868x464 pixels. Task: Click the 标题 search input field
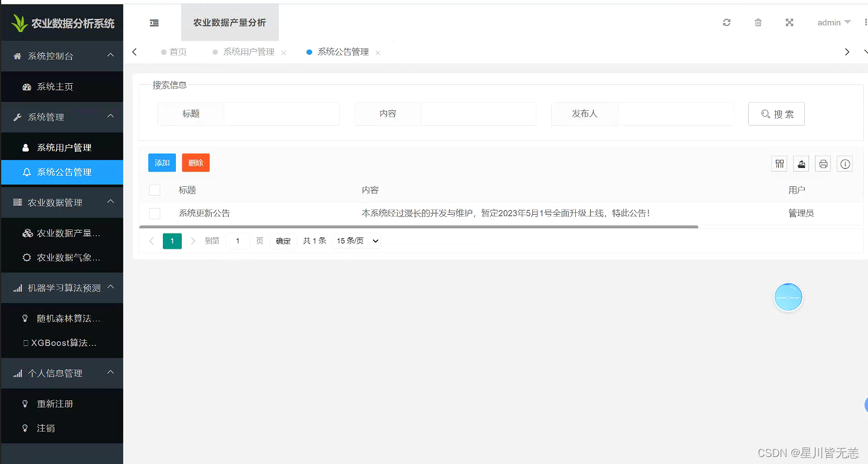282,114
